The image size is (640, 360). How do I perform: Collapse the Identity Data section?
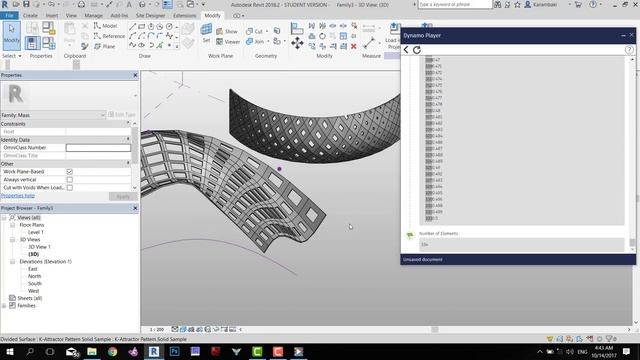coord(128,140)
